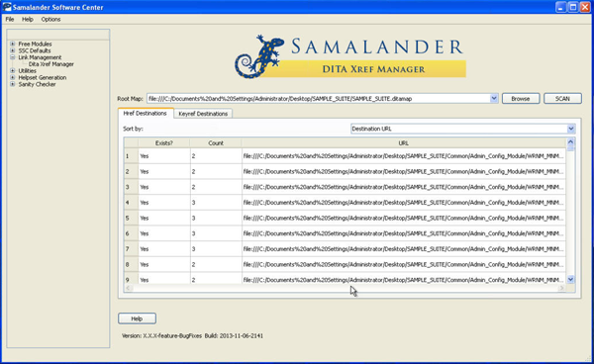This screenshot has height=364, width=594.
Task: Click the Count cell in row 4
Action: [x=216, y=203]
